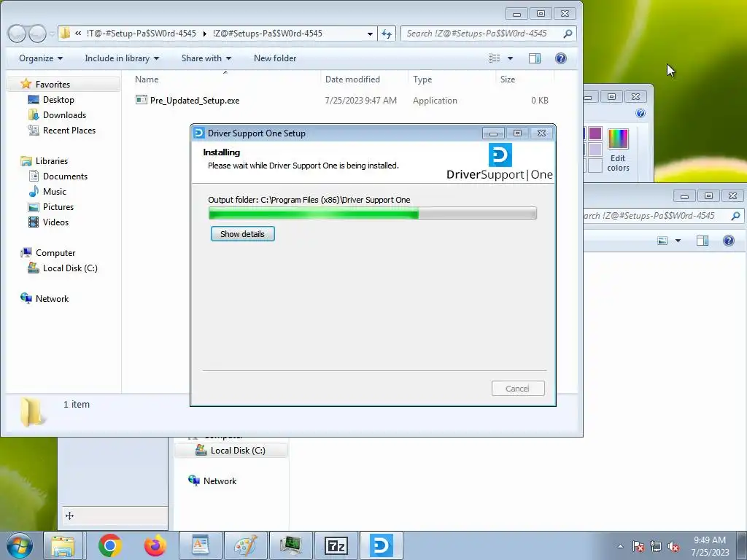Change the view with the views icon
Viewport: 747px width, 560px height.
click(495, 58)
